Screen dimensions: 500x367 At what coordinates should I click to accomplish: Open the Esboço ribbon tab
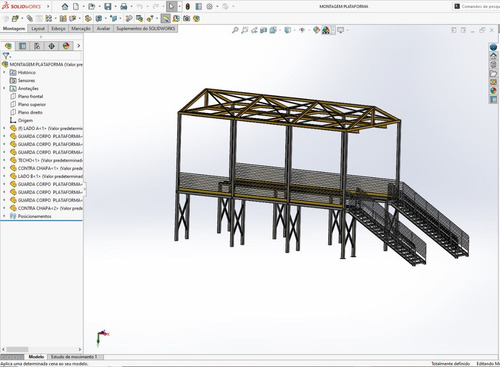point(58,29)
